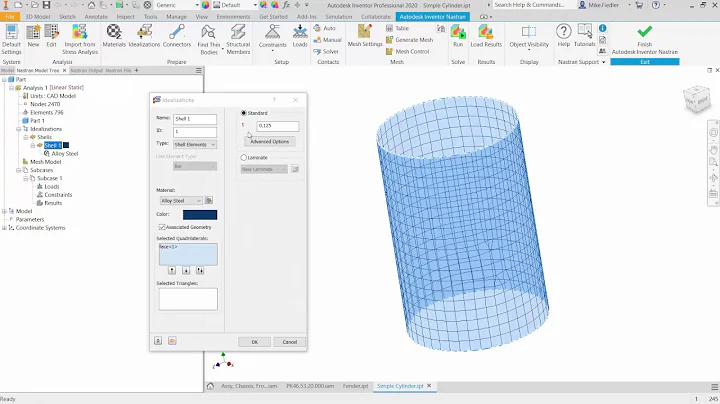Click the home icon in document tabs bar
The image size is (720, 404).
point(210,386)
